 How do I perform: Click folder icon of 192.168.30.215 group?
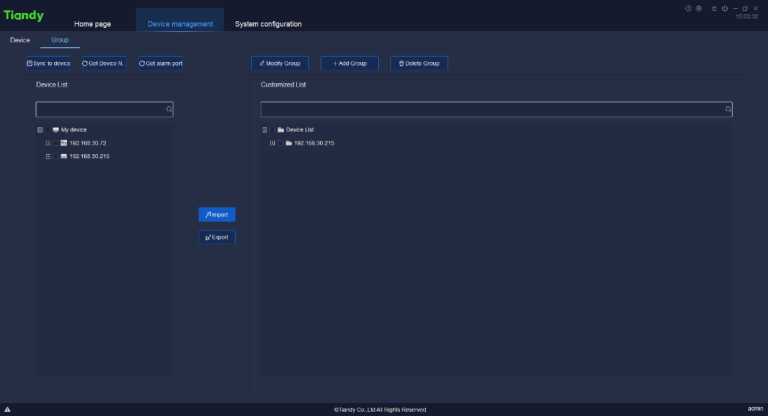pos(288,143)
